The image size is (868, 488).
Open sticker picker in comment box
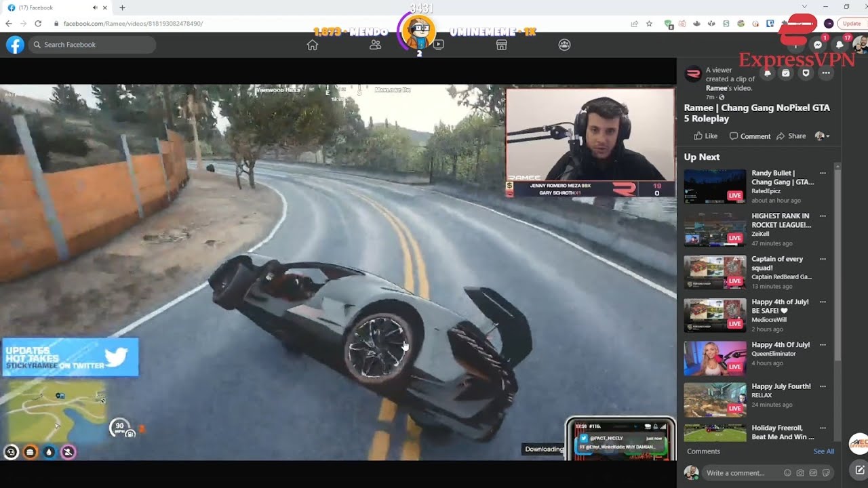[825, 472]
